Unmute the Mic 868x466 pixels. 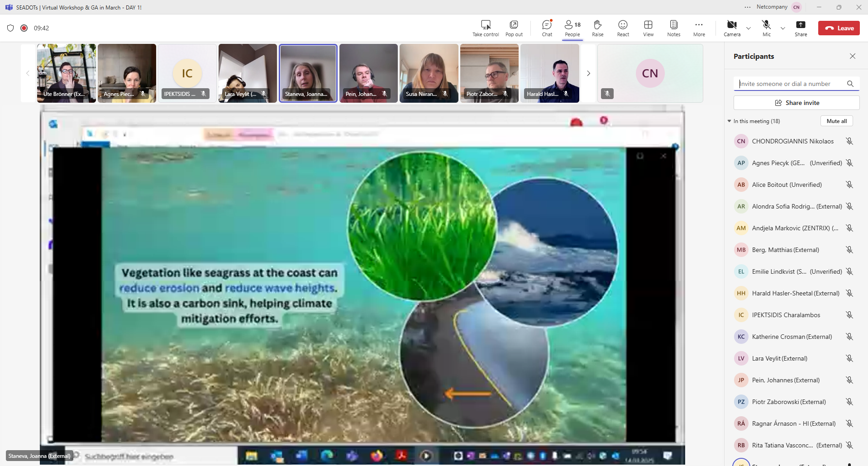click(x=766, y=28)
